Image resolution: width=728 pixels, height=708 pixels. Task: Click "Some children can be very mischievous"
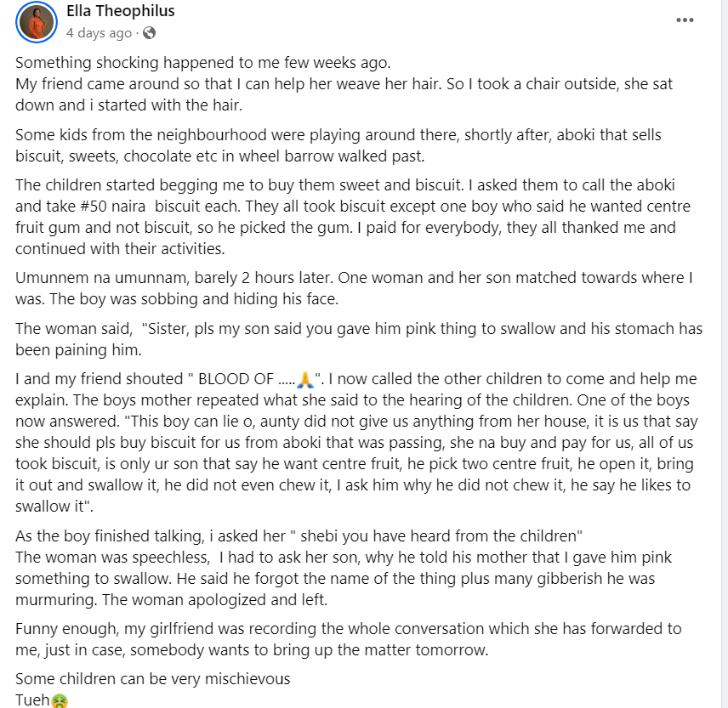pyautogui.click(x=153, y=679)
